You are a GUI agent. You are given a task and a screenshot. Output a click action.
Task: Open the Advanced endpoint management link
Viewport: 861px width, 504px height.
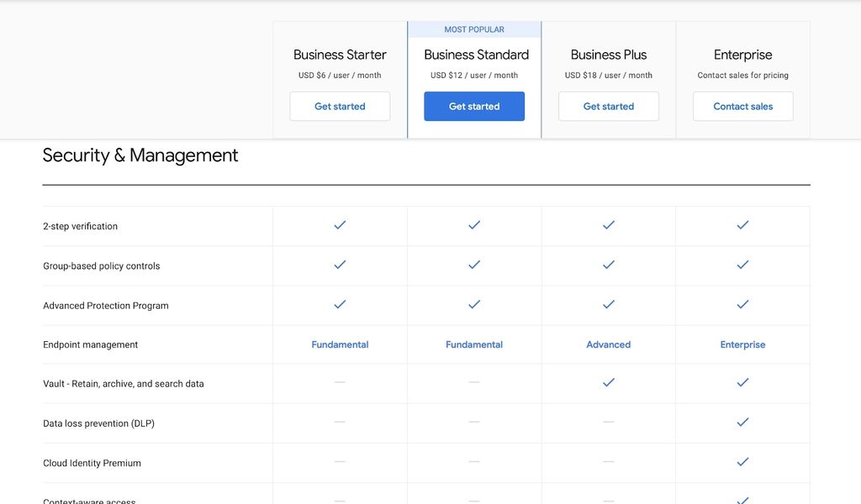click(x=609, y=344)
